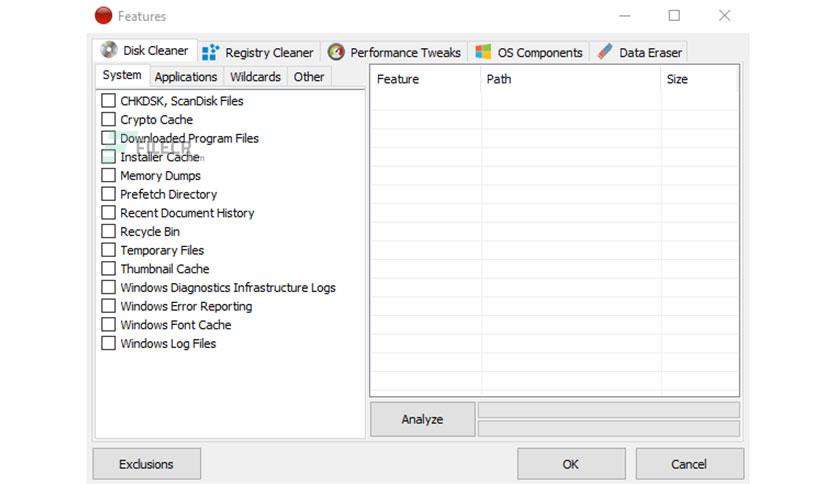Screen dimensions: 836x484
Task: Toggle the Thumbnail Cache checkbox
Action: click(x=108, y=268)
